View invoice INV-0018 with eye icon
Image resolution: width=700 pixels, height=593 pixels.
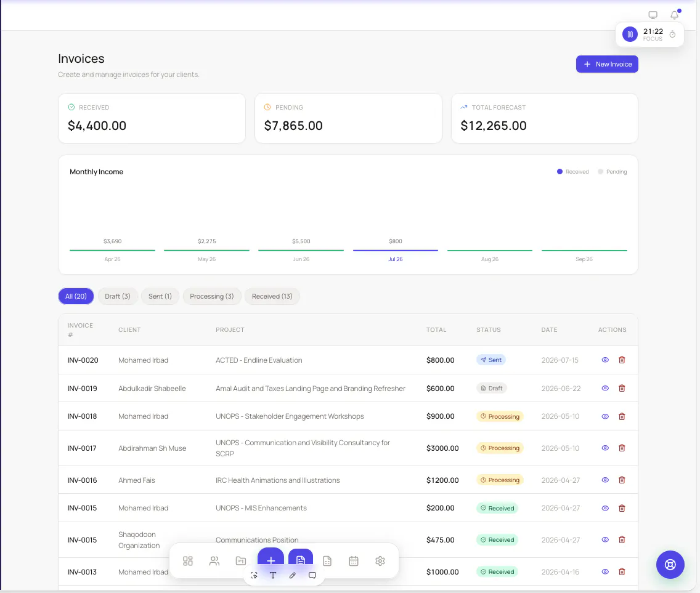coord(605,416)
